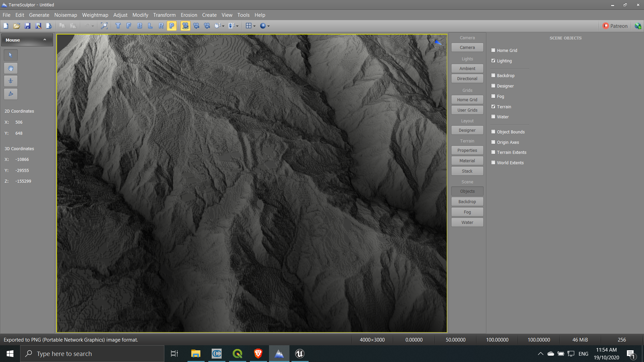The image size is (644, 362).
Task: Open the Noisemap menu
Action: (65, 15)
